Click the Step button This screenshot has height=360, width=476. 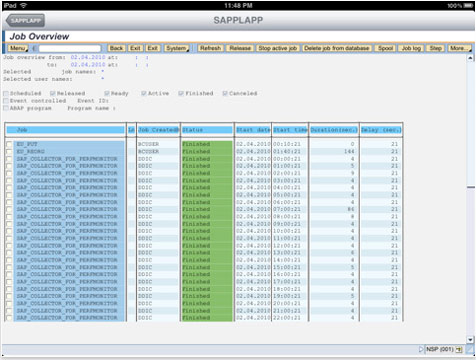click(435, 48)
